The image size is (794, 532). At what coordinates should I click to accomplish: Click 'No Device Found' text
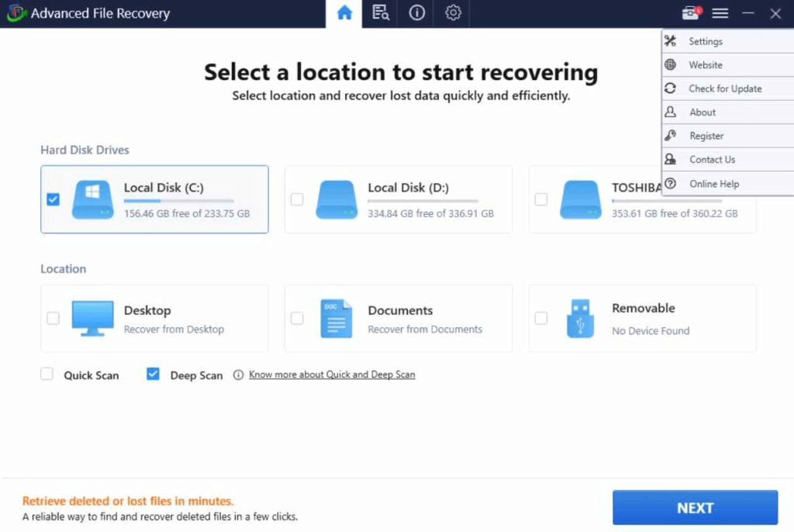click(x=651, y=331)
